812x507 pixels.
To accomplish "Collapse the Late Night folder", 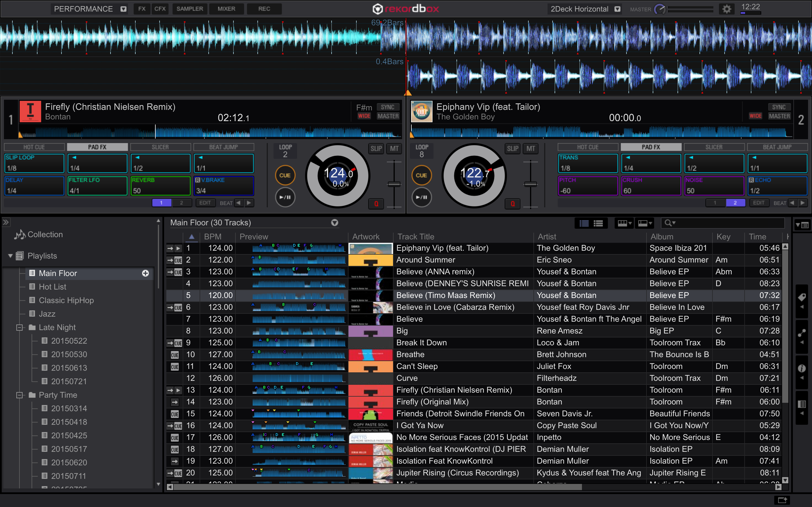I will [x=19, y=327].
